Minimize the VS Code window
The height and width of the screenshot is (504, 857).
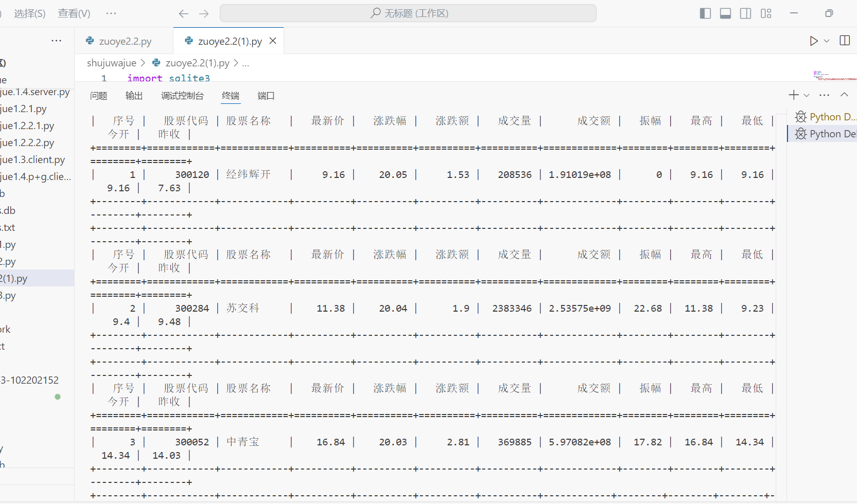(x=794, y=13)
